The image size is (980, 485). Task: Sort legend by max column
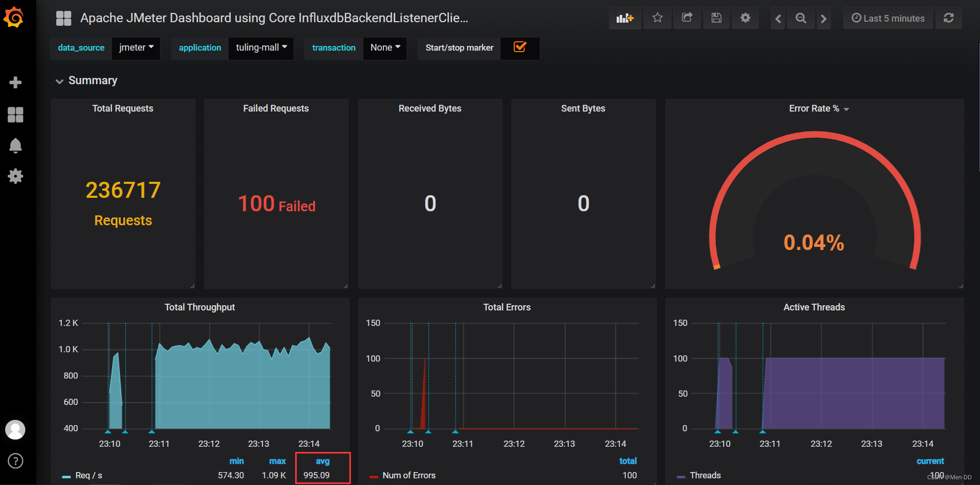tap(277, 461)
